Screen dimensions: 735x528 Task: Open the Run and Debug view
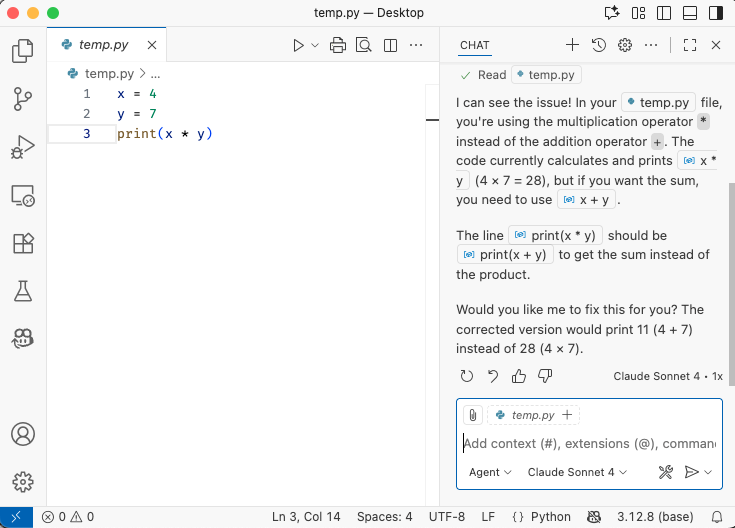(x=22, y=147)
